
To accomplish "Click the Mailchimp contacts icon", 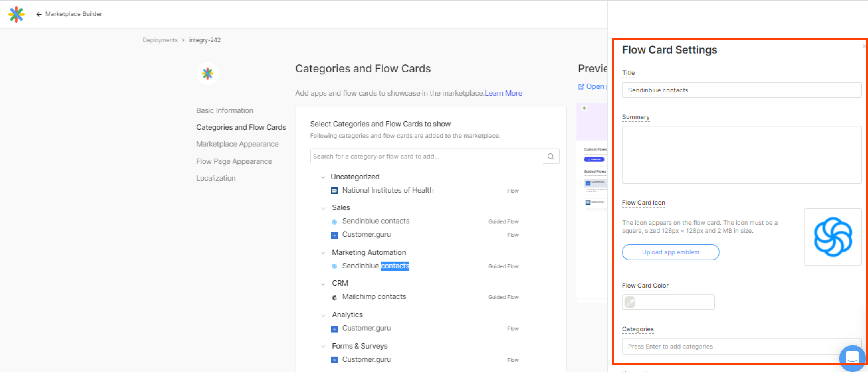I will pyautogui.click(x=334, y=297).
